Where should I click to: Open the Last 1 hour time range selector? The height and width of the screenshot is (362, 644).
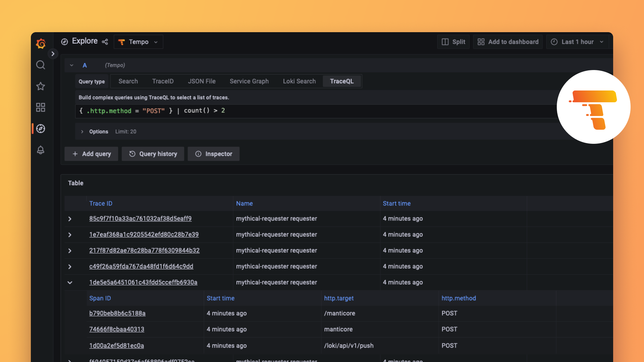click(577, 42)
